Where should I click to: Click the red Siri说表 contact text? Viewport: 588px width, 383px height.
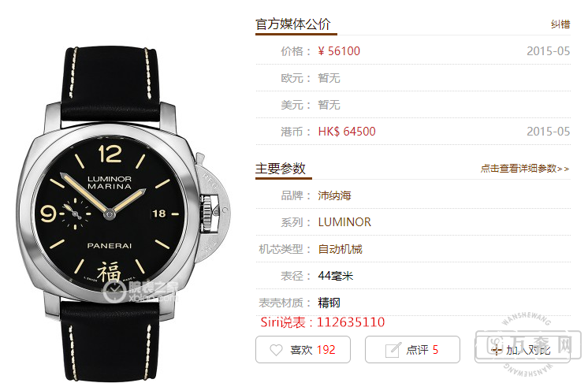pyautogui.click(x=322, y=322)
